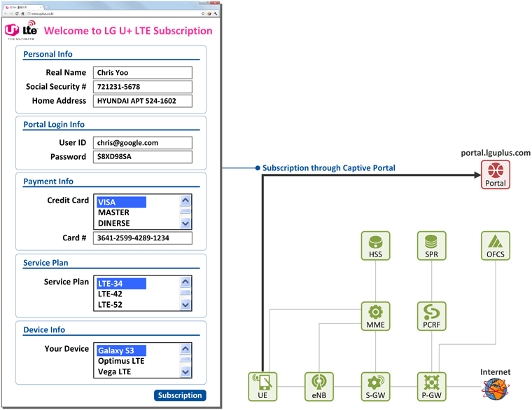
Task: Select the SPR node icon
Action: (x=432, y=246)
